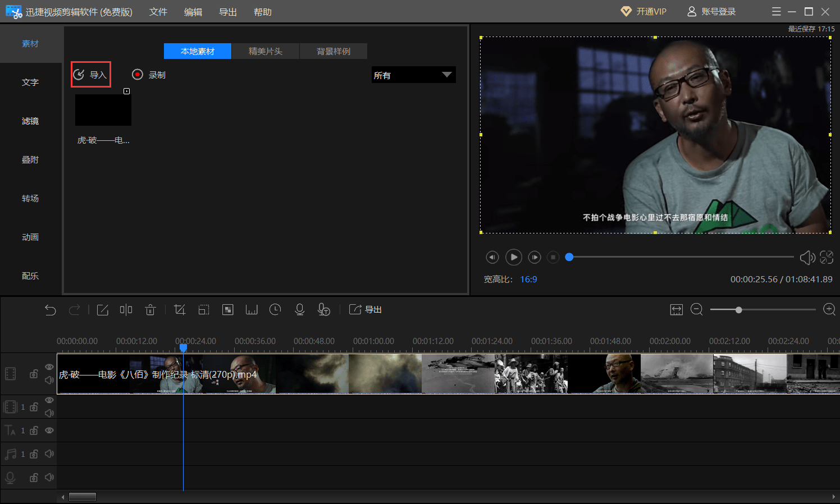The width and height of the screenshot is (840, 504).
Task: Open the 帮助 menu
Action: point(263,12)
